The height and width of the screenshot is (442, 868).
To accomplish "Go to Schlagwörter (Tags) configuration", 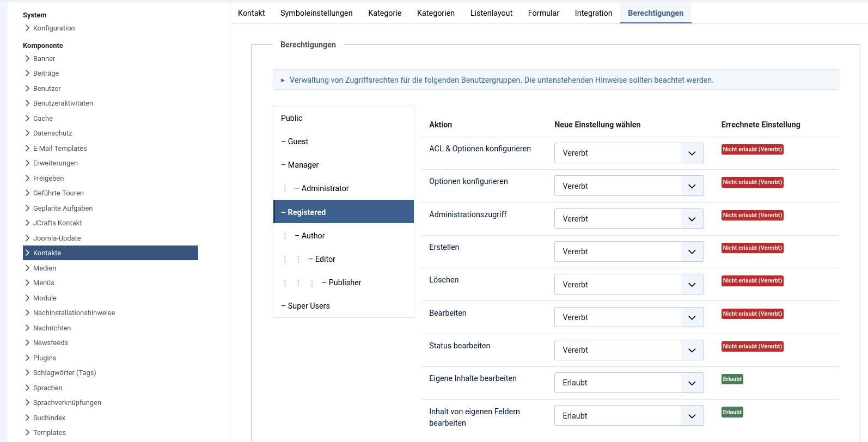I will click(x=64, y=372).
